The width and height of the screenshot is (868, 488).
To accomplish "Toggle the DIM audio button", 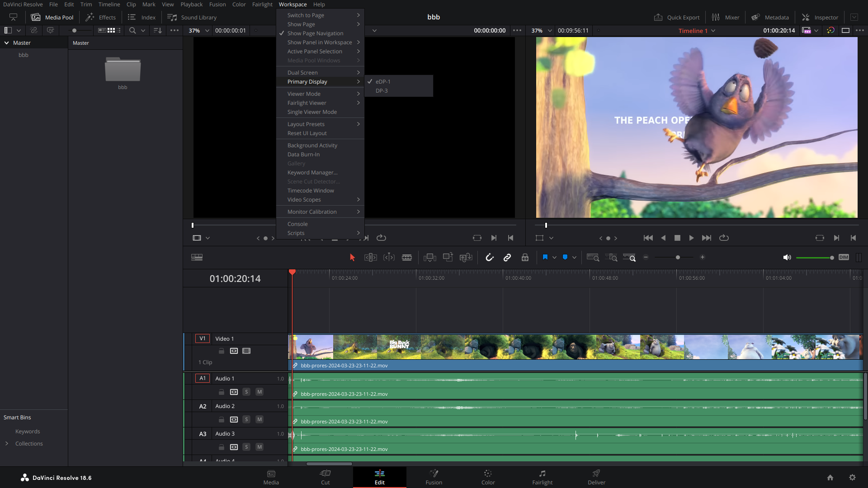I will pos(844,257).
